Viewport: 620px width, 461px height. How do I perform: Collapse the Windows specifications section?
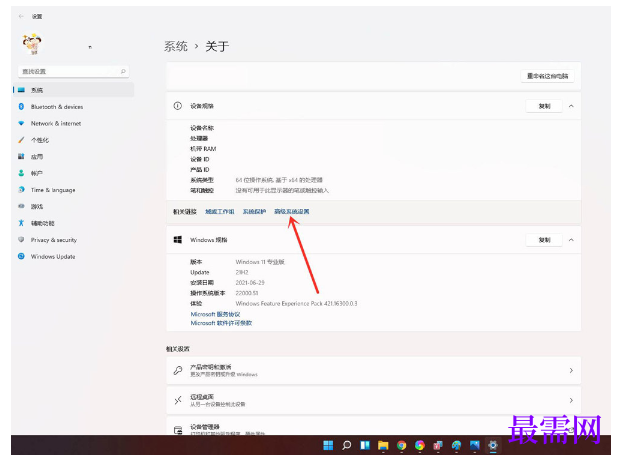pos(571,240)
